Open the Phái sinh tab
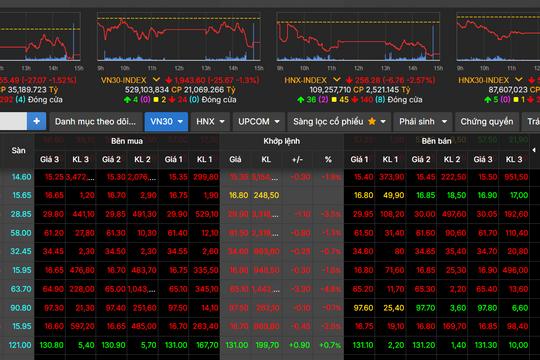The image size is (540, 360). click(x=423, y=122)
